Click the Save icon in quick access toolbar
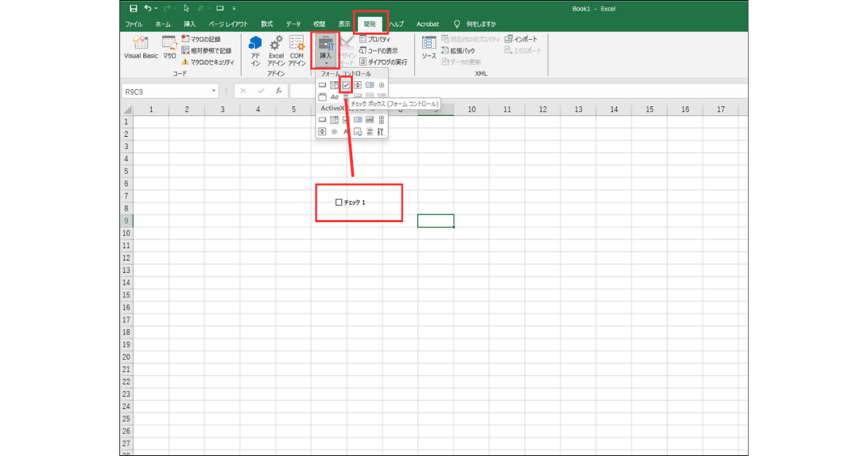 click(133, 9)
